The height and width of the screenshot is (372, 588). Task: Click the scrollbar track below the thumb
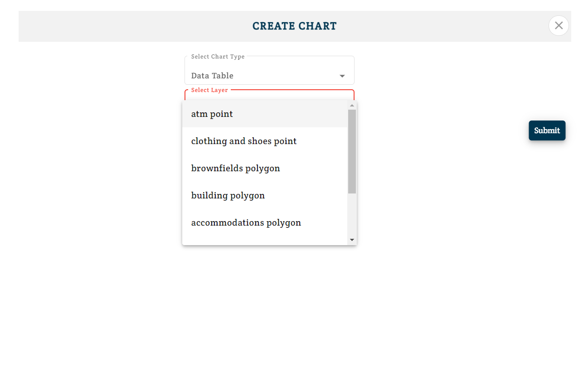tap(352, 215)
